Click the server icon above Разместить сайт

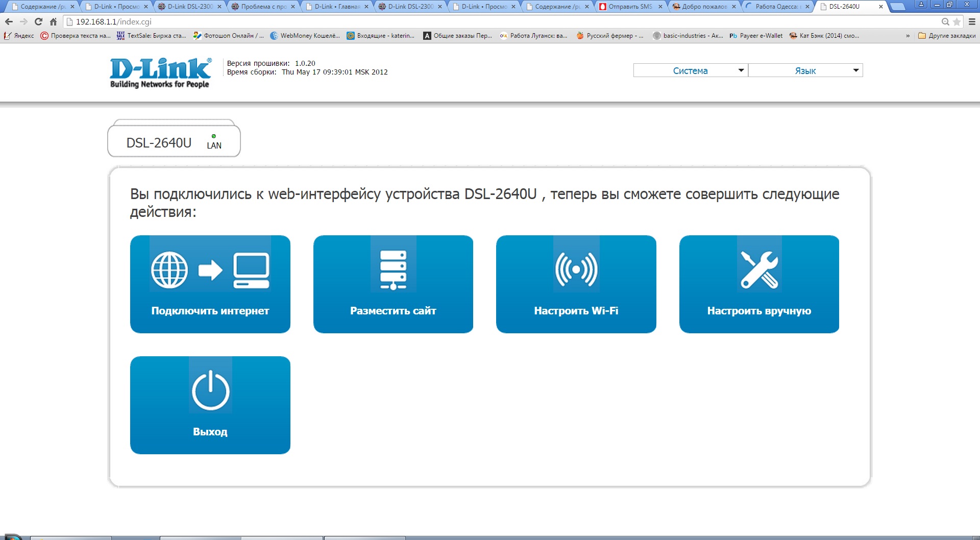[393, 270]
